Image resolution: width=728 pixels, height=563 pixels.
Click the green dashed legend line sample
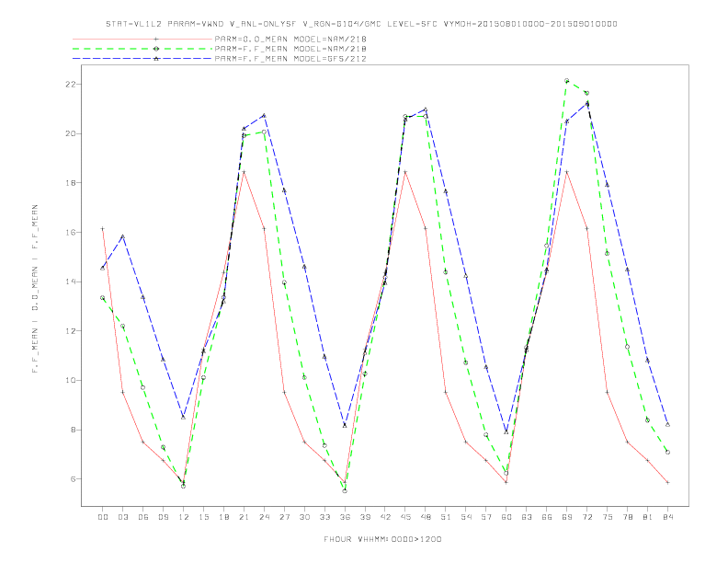pos(142,49)
